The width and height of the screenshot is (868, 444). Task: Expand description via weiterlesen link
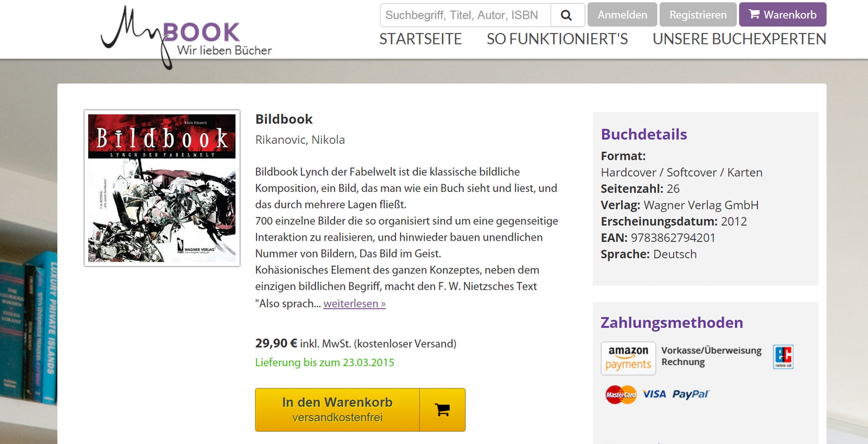click(355, 304)
